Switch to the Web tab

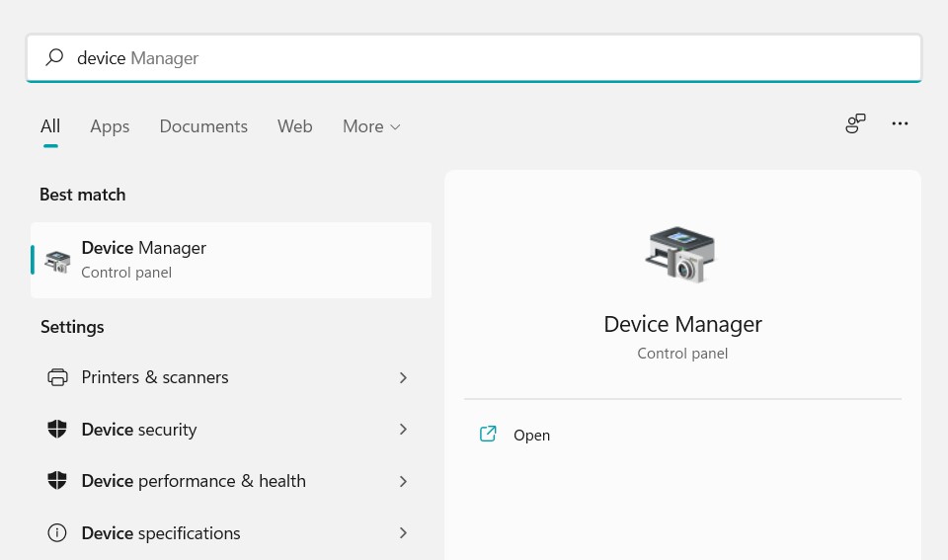(x=295, y=126)
